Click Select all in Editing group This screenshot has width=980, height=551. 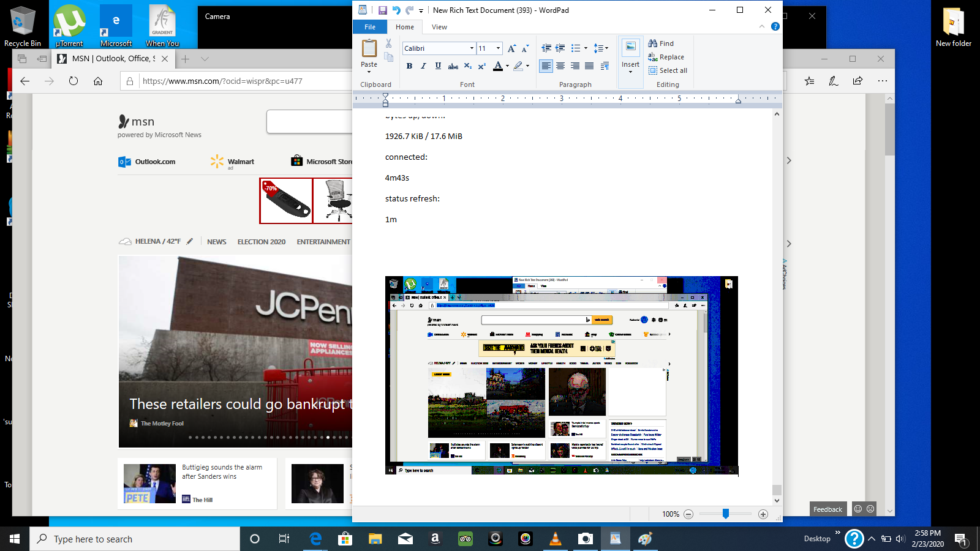[x=668, y=70]
